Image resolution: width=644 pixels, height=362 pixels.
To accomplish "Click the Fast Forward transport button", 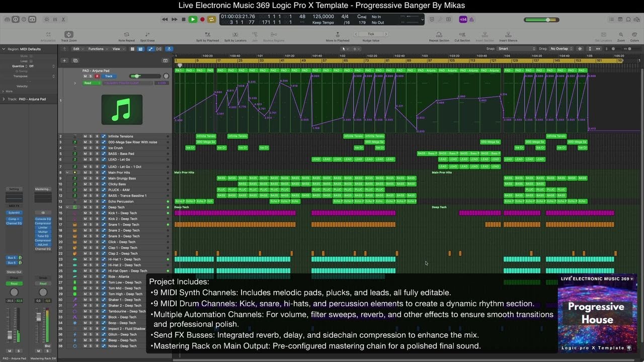I will 174,19.
